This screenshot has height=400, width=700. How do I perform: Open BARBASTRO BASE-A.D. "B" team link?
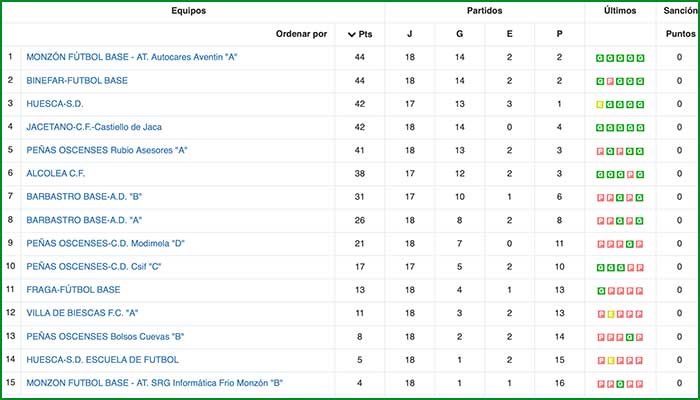(x=84, y=197)
